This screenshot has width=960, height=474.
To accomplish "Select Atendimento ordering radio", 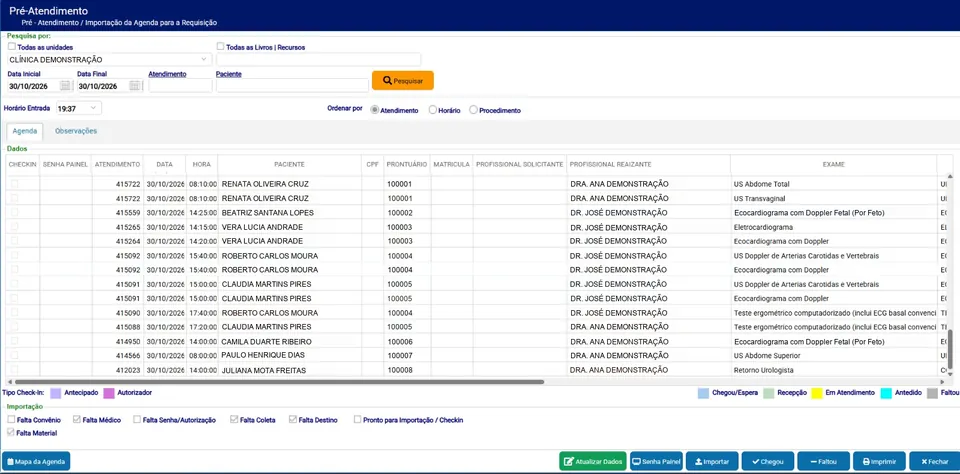I will (375, 110).
